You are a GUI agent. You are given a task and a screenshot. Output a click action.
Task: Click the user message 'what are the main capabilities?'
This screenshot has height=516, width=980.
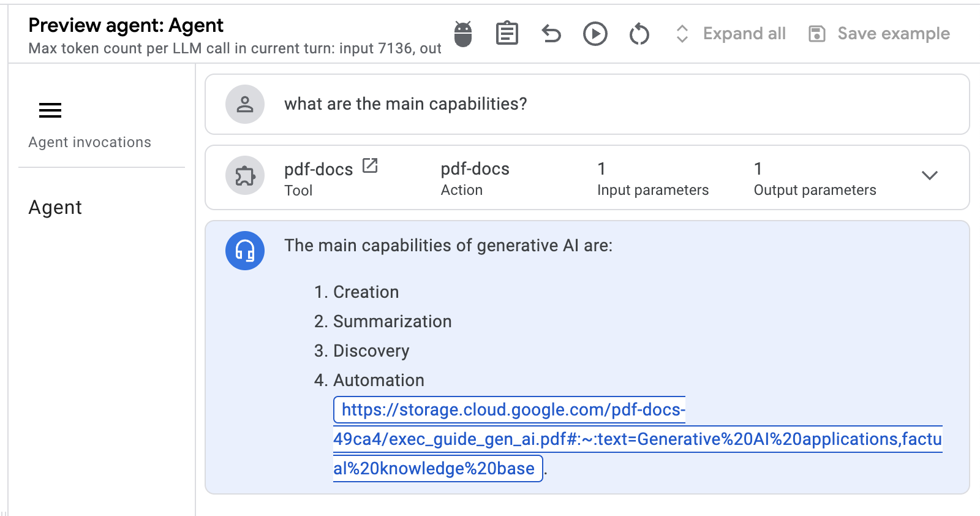click(x=405, y=104)
